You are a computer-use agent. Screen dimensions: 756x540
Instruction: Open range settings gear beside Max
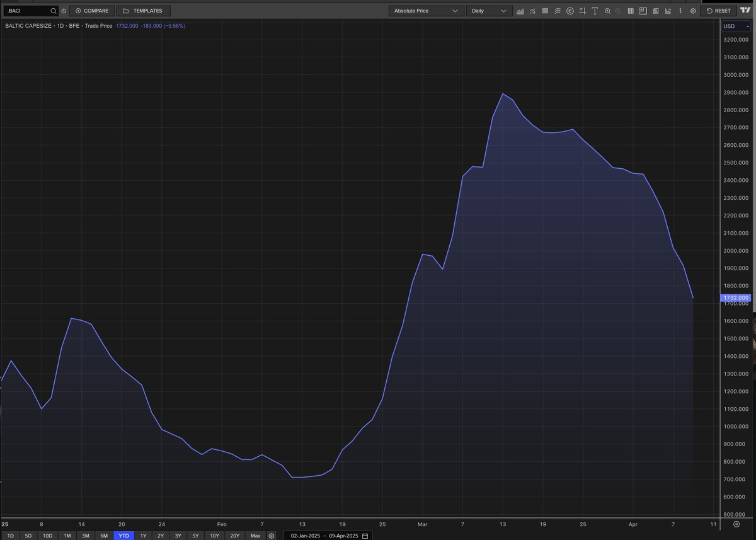coord(272,536)
